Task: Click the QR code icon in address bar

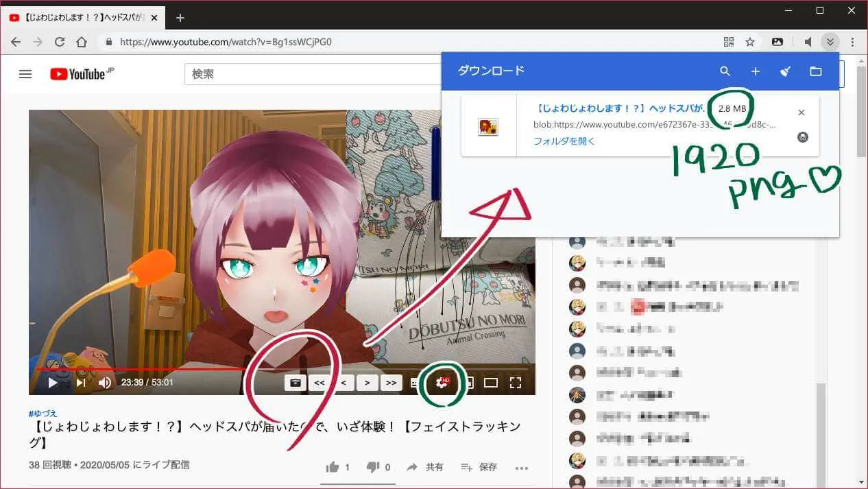Action: (729, 42)
